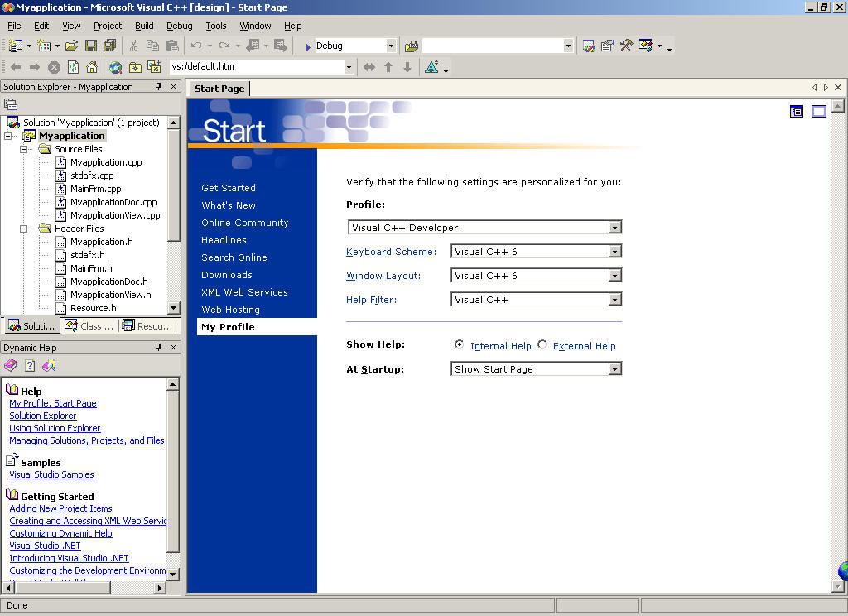The height and width of the screenshot is (616, 848).
Task: Open the XML Web Services link
Action: click(244, 292)
